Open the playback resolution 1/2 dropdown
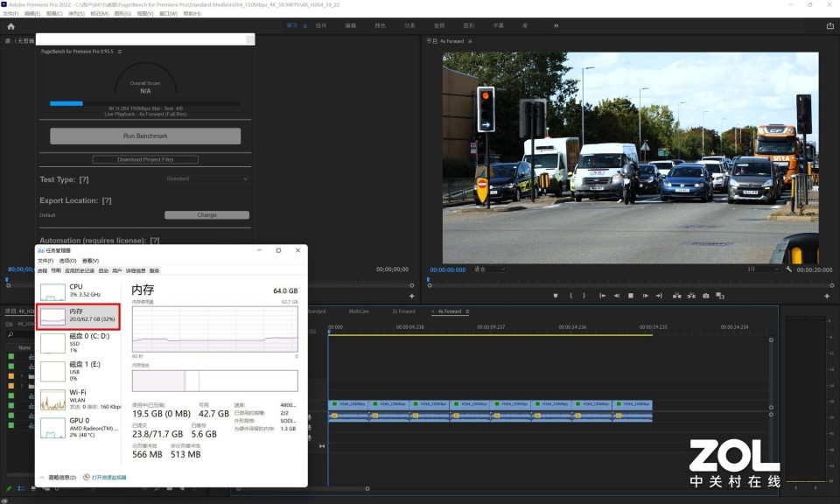The image size is (840, 504). (762, 269)
